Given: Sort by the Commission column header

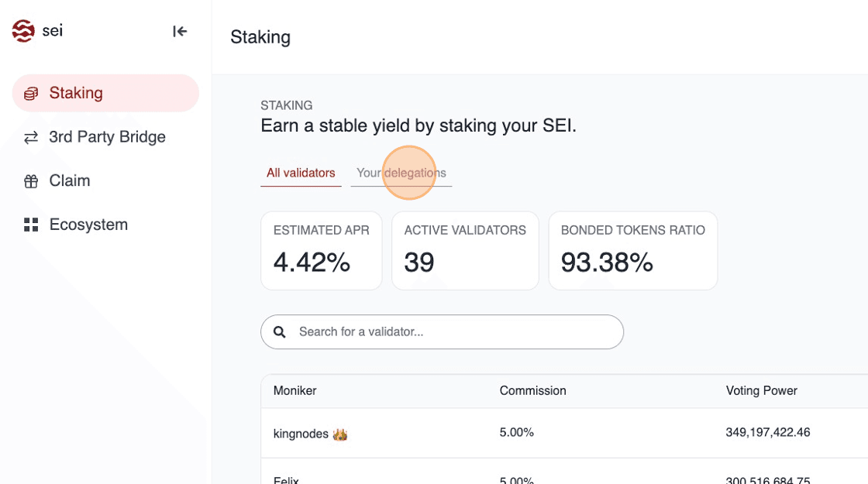Looking at the screenshot, I should click(x=532, y=391).
